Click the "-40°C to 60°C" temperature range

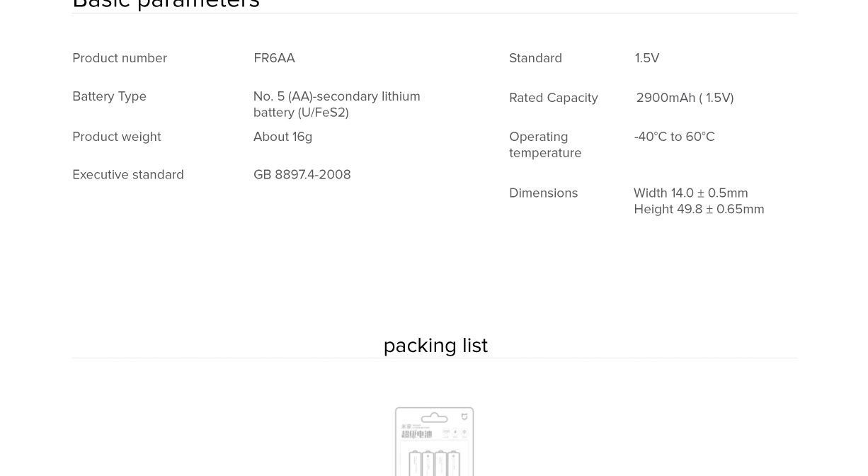pos(674,137)
